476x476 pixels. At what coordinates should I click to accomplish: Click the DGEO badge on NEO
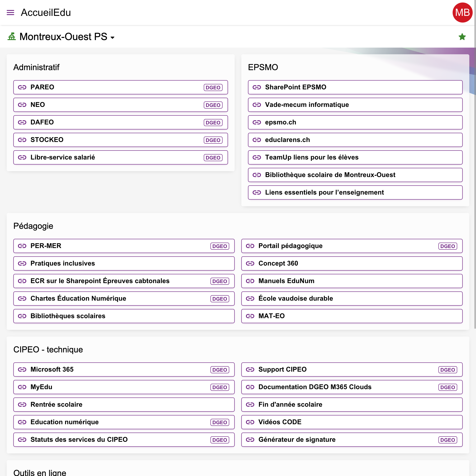213,105
